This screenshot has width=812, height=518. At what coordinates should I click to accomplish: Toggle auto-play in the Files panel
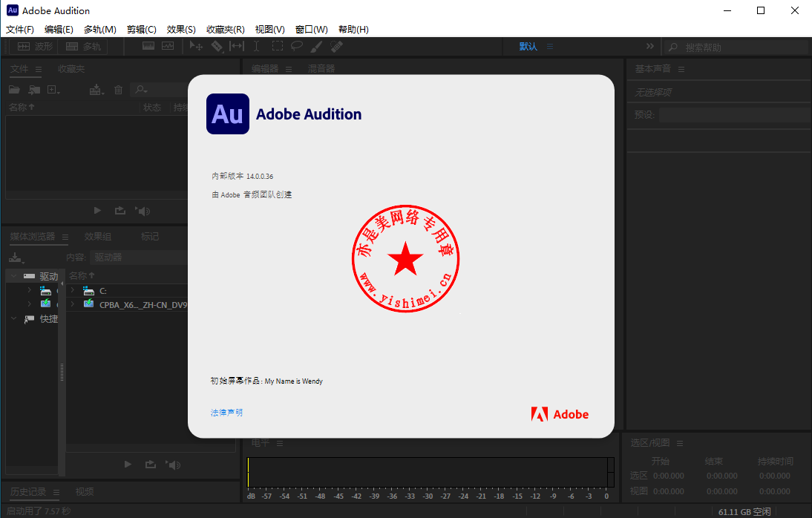[143, 211]
